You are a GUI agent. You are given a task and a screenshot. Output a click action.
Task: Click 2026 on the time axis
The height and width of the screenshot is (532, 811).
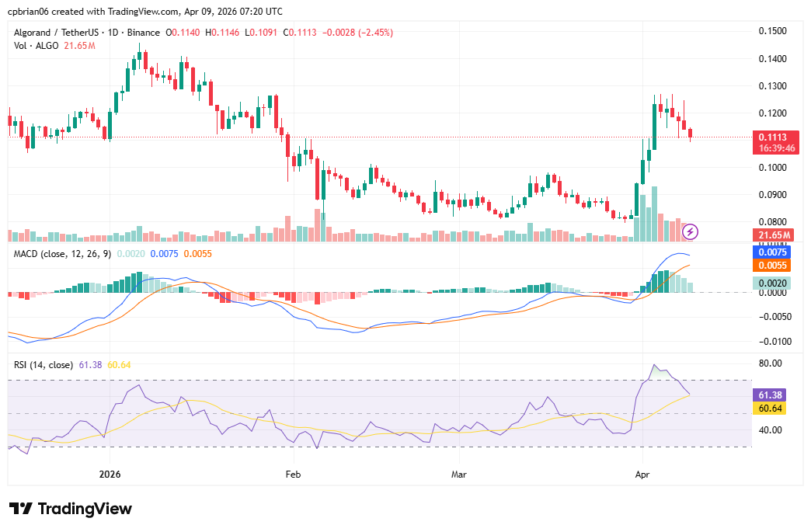click(108, 473)
